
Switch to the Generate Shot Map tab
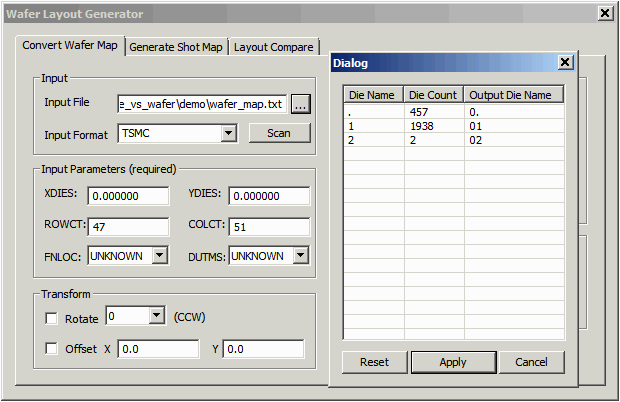pyautogui.click(x=176, y=47)
